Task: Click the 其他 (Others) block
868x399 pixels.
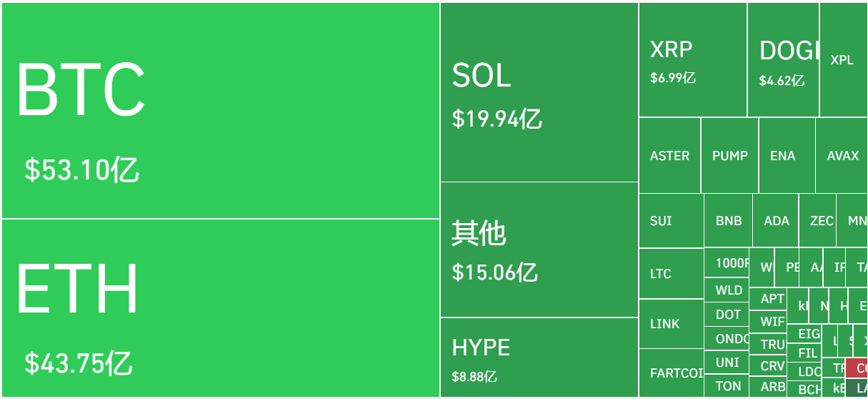Action: (539, 250)
